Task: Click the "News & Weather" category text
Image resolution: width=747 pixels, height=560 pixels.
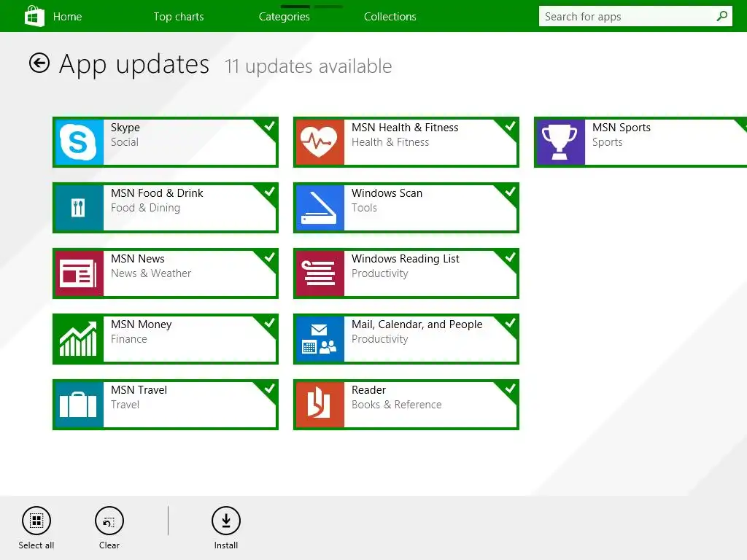Action: (x=151, y=273)
